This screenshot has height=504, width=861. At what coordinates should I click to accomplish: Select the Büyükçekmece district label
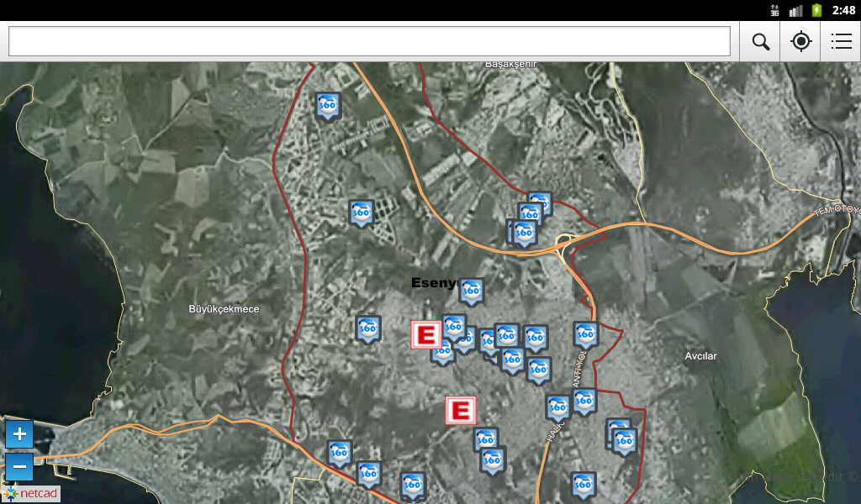[224, 309]
